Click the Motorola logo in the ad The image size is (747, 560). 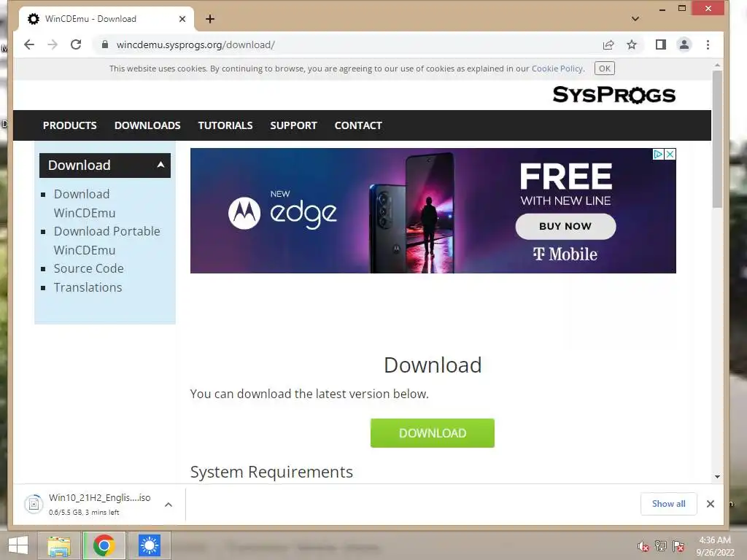point(244,213)
